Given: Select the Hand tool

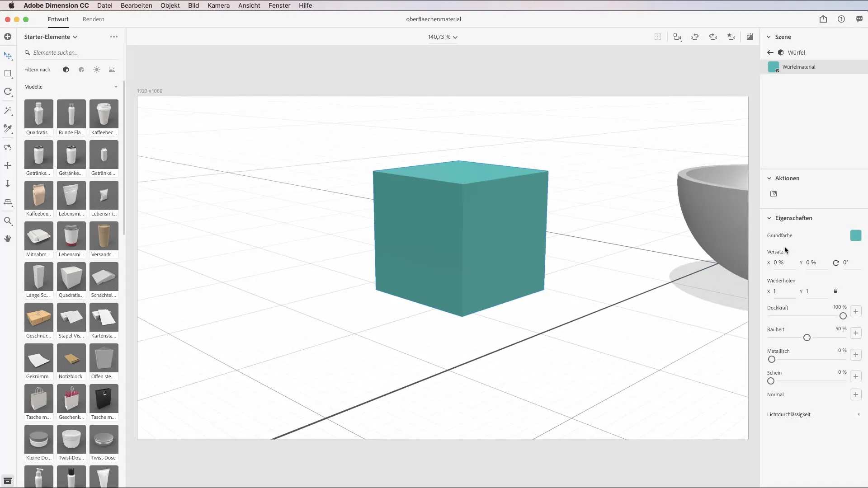Looking at the screenshot, I should 8,239.
